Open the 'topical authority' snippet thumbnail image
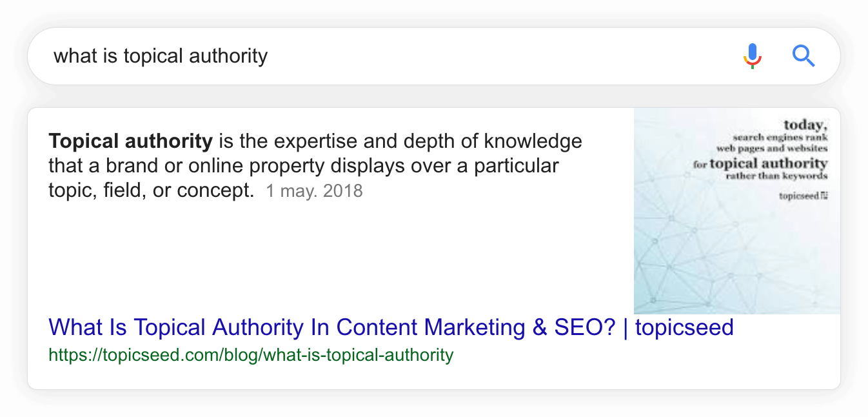868x417 pixels. pyautogui.click(x=738, y=210)
